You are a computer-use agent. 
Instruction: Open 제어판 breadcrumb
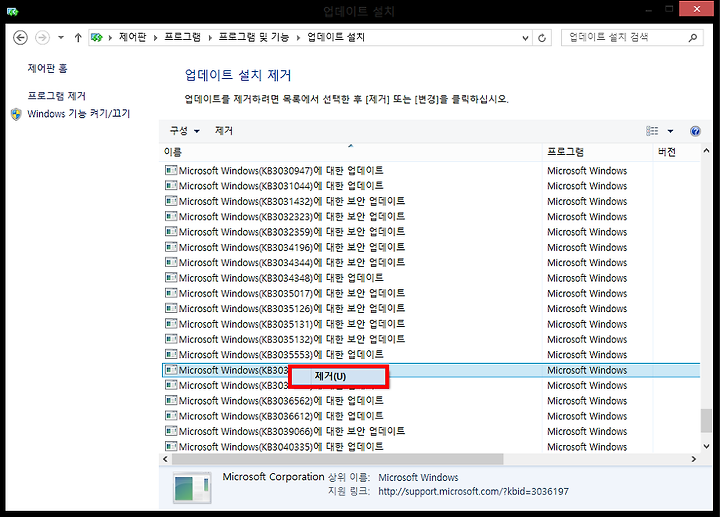(x=133, y=37)
